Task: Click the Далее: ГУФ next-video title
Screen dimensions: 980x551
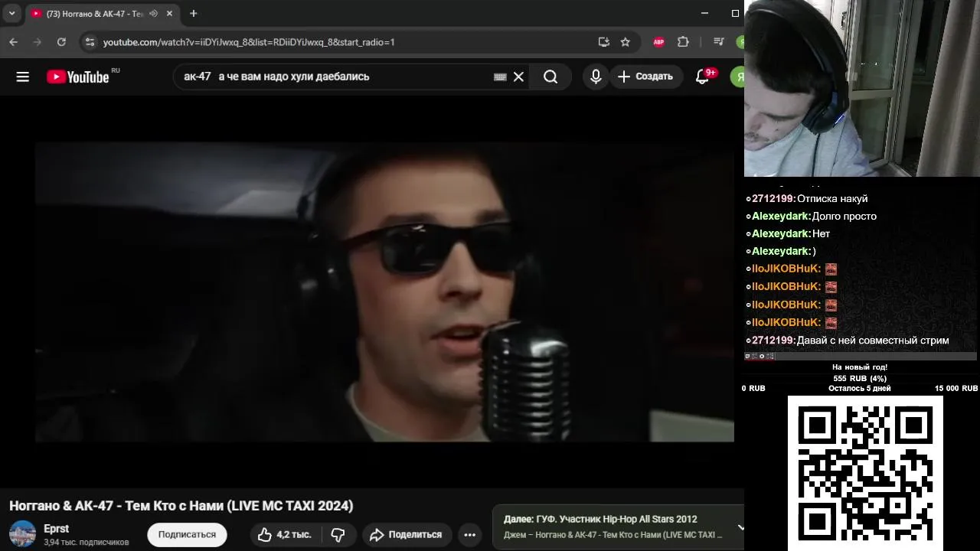Action: pyautogui.click(x=600, y=519)
